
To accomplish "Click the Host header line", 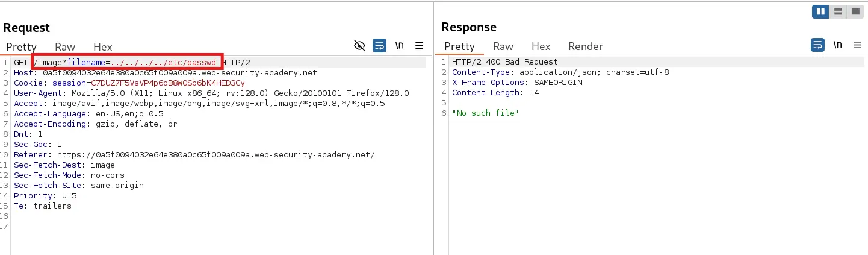I will pyautogui.click(x=166, y=72).
